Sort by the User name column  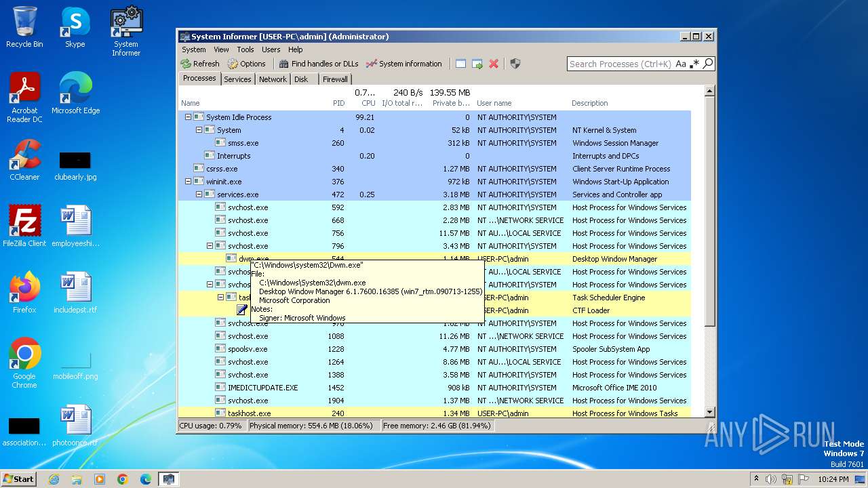pyautogui.click(x=494, y=103)
